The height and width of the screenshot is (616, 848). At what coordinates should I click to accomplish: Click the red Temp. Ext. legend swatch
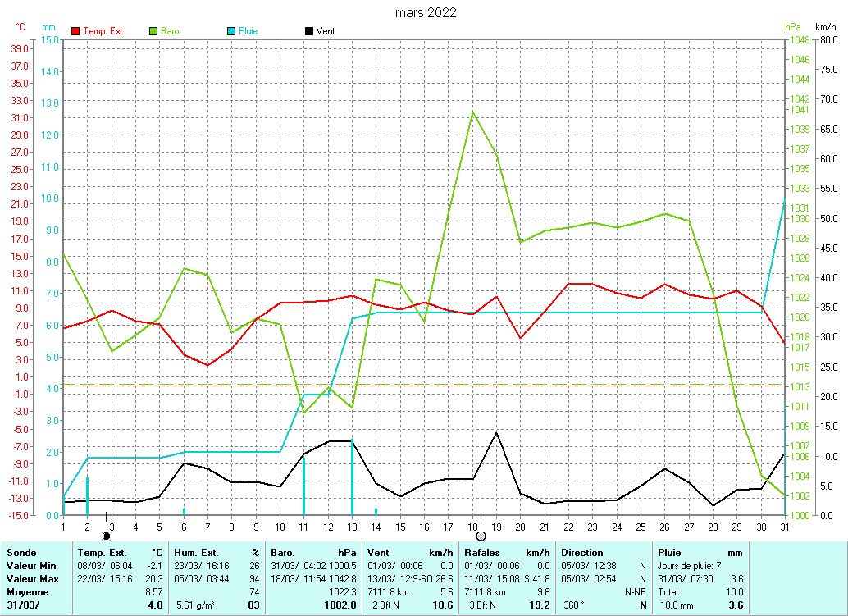[76, 31]
